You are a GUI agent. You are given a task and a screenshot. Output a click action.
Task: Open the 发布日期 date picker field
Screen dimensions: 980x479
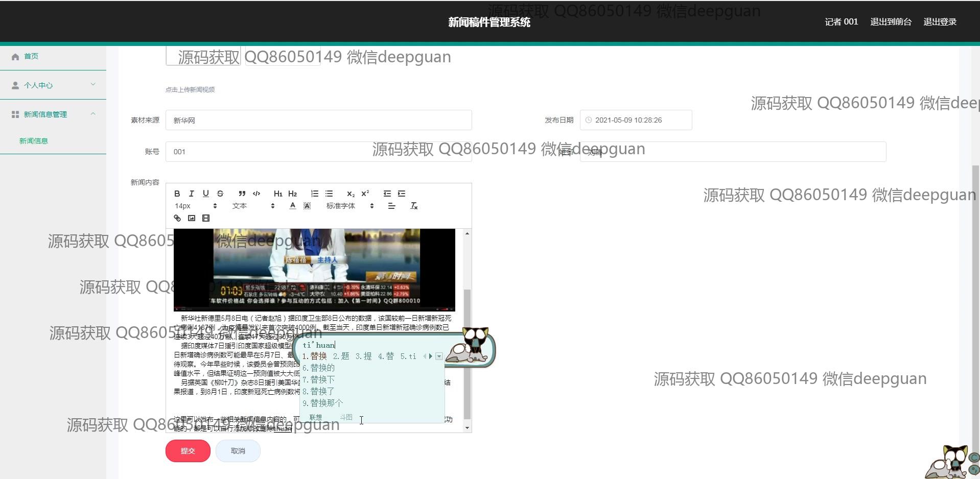coord(636,120)
